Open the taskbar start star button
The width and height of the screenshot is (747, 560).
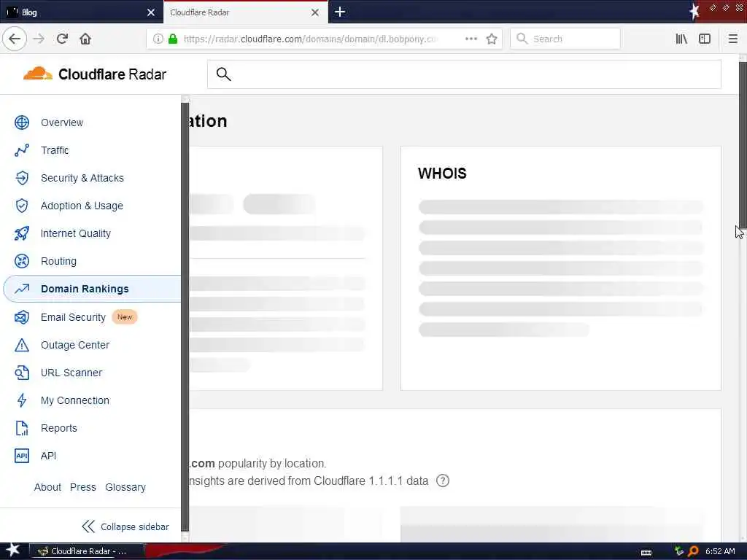click(13, 551)
